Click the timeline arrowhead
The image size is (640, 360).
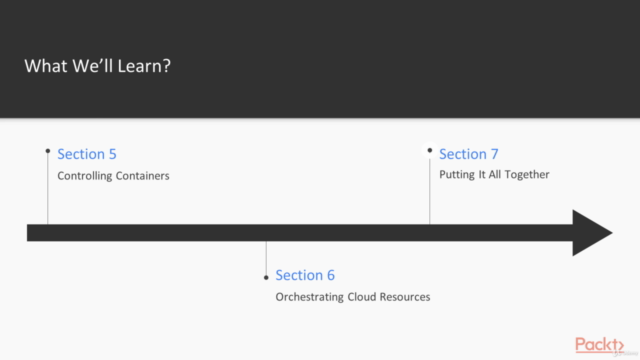point(592,233)
